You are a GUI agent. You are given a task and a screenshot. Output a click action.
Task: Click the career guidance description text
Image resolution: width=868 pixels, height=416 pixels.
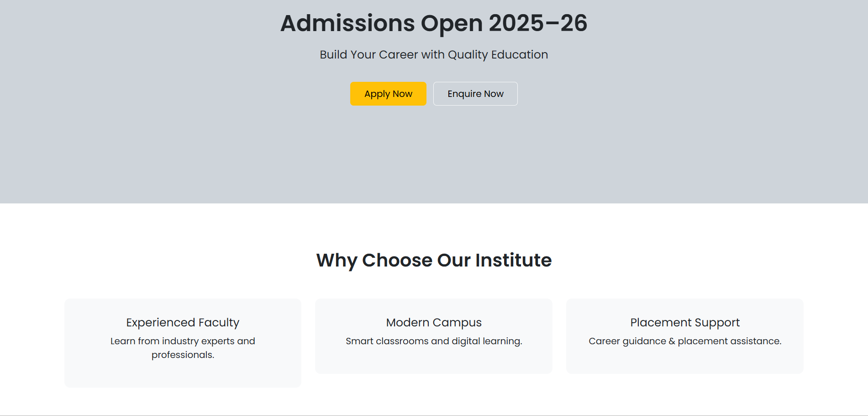tap(685, 341)
